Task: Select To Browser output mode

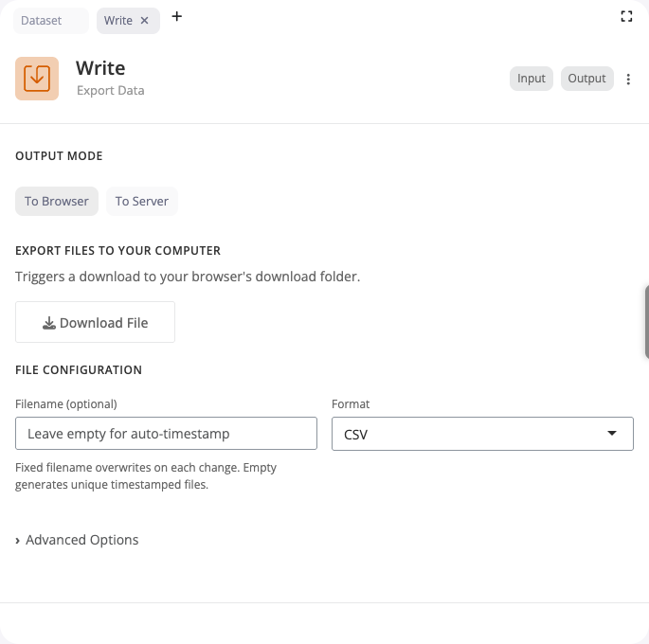Action: [x=57, y=201]
